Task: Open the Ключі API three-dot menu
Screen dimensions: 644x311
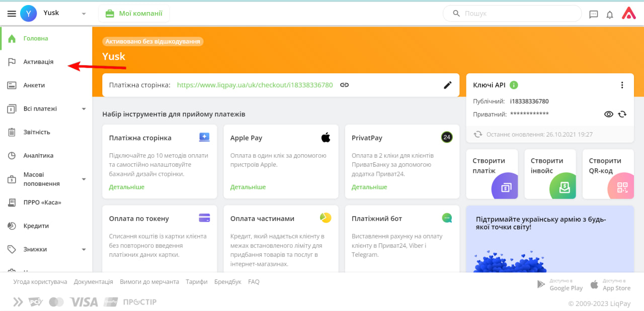Action: click(x=622, y=85)
